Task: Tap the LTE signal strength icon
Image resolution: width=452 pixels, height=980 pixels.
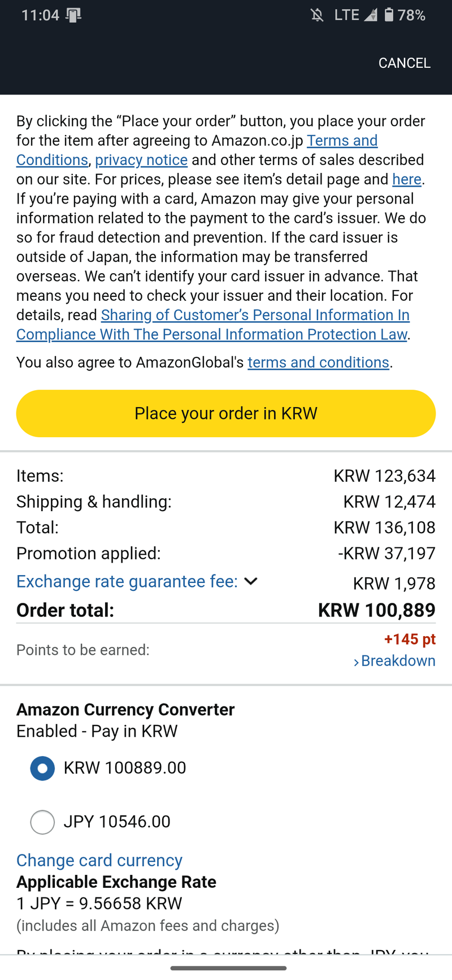Action: tap(371, 15)
